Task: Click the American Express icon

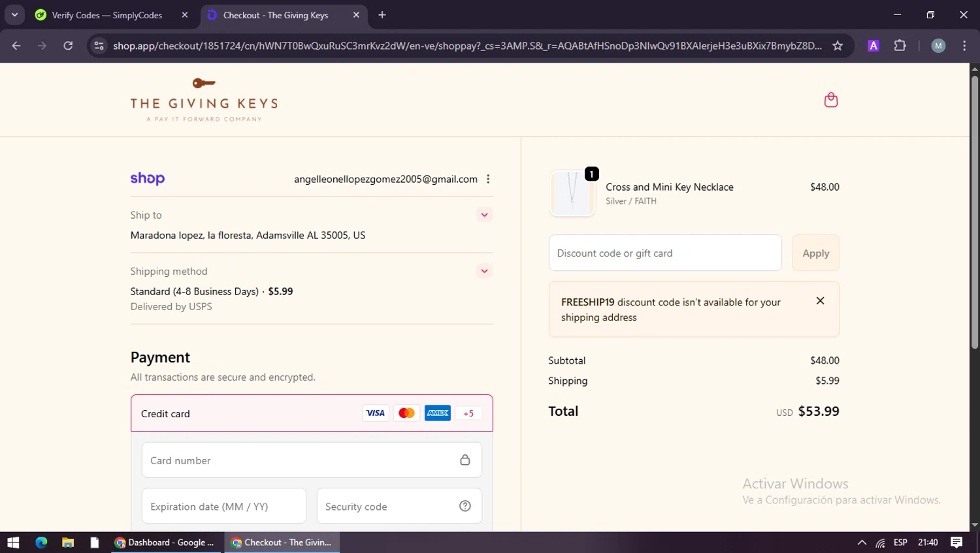Action: coord(438,413)
